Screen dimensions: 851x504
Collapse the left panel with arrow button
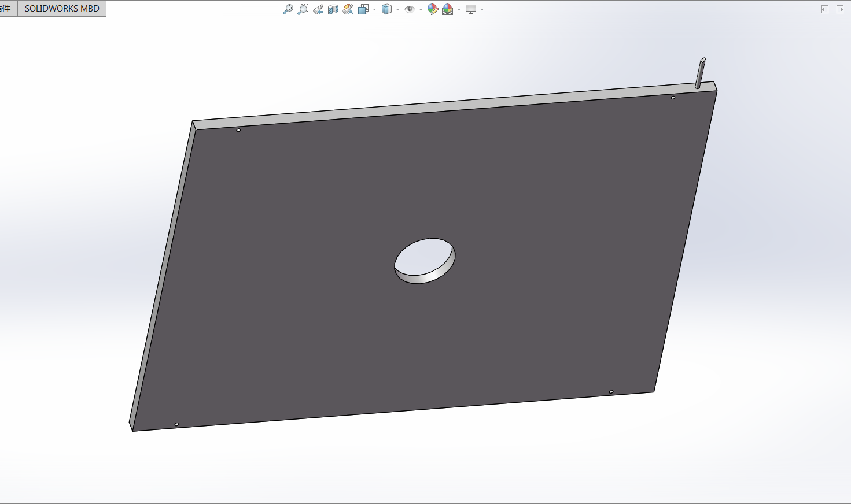pyautogui.click(x=825, y=9)
